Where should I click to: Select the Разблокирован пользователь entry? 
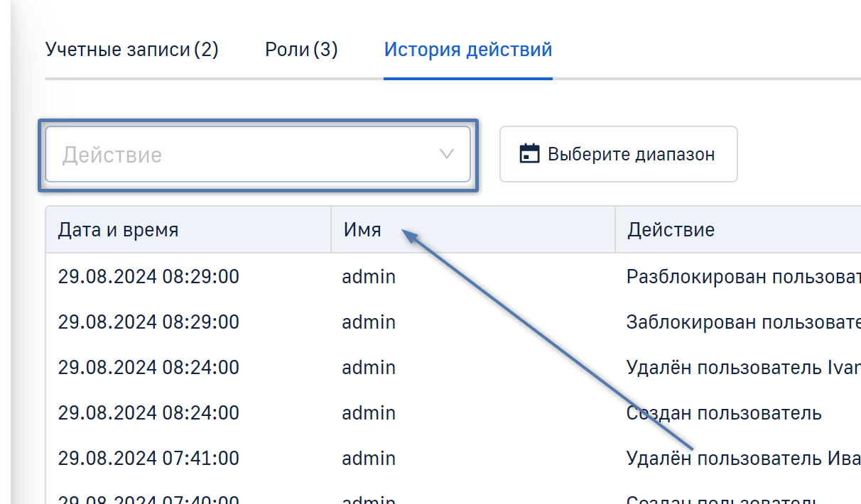tap(742, 277)
